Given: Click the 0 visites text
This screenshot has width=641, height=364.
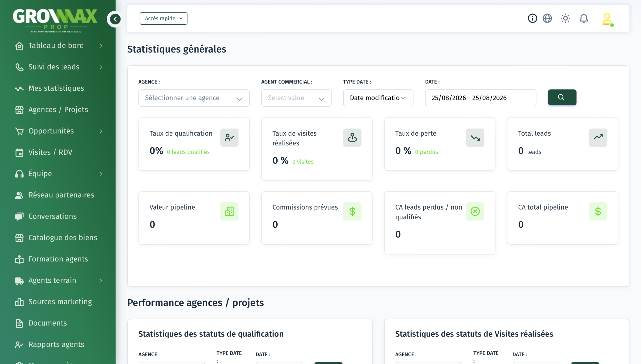Looking at the screenshot, I should pos(303,162).
